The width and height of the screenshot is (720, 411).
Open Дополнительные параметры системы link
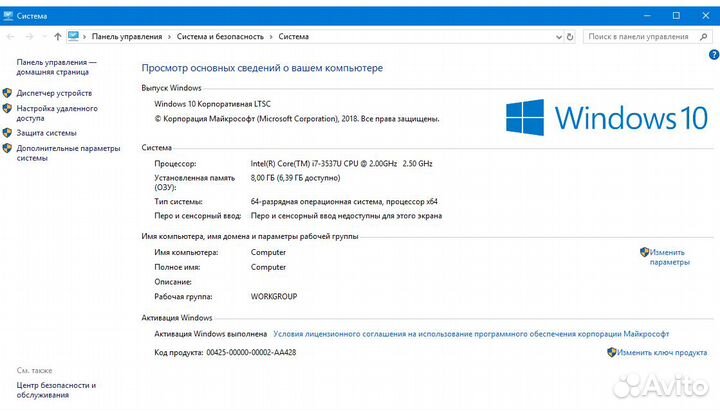click(x=68, y=153)
